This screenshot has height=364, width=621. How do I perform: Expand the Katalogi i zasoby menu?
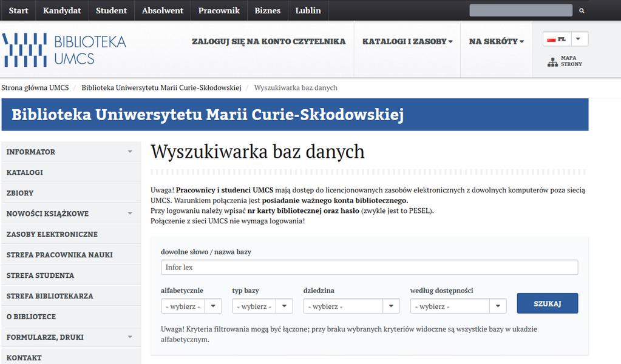(407, 41)
